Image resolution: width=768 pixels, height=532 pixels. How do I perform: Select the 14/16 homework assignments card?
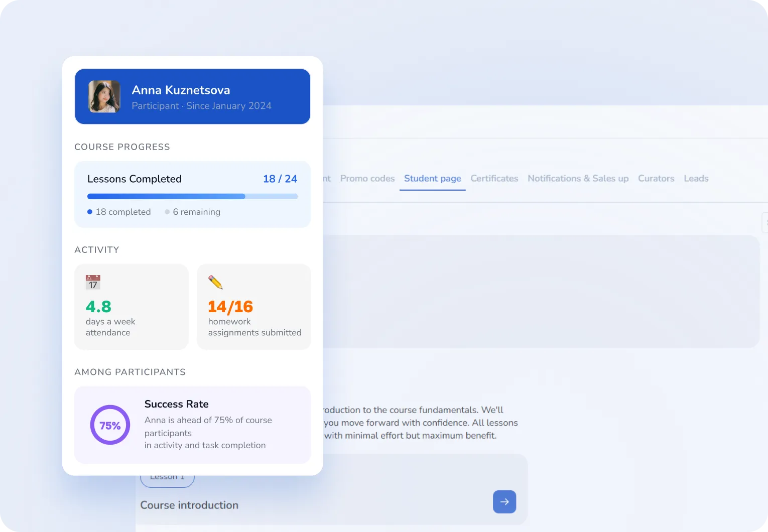pos(253,307)
